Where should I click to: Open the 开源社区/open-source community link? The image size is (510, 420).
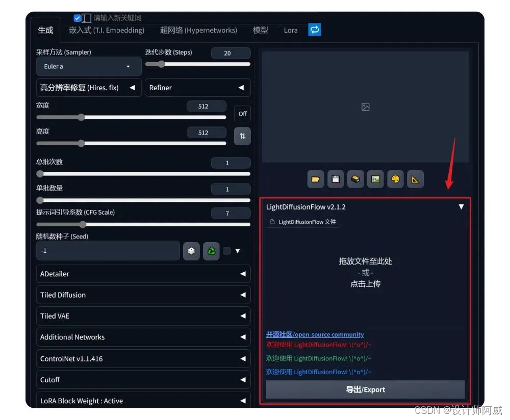click(315, 334)
